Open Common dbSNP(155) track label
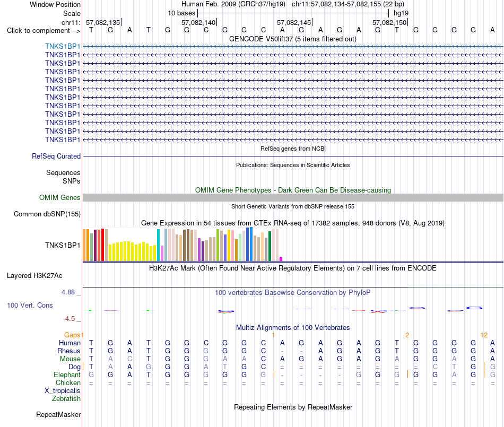 tap(47, 214)
